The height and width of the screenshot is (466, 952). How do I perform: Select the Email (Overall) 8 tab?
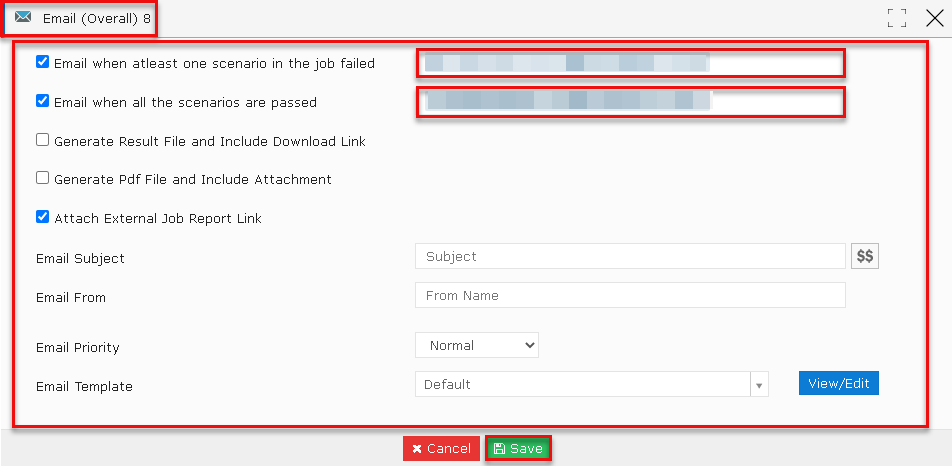(x=79, y=18)
